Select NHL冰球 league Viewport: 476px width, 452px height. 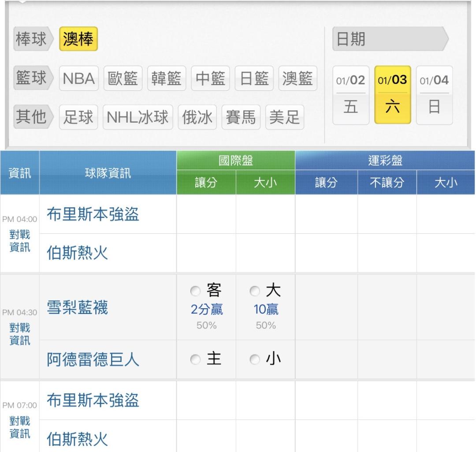coord(138,117)
